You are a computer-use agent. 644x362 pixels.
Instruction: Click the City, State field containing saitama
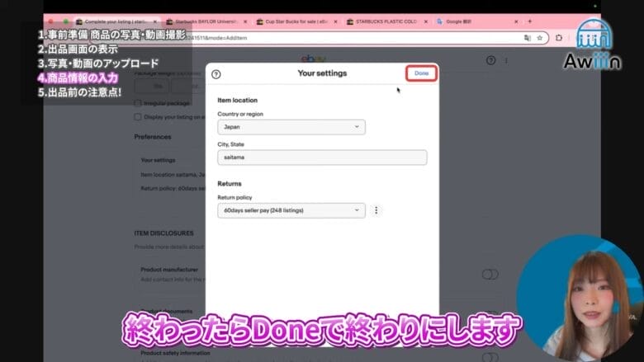pos(322,157)
